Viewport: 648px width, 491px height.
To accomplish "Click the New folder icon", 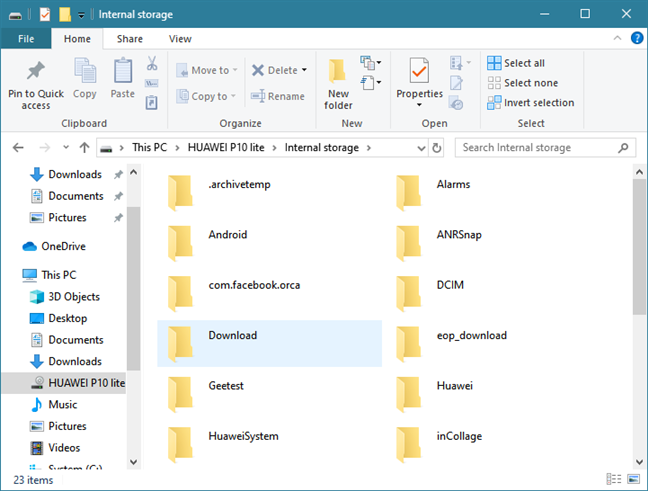I will [x=338, y=71].
